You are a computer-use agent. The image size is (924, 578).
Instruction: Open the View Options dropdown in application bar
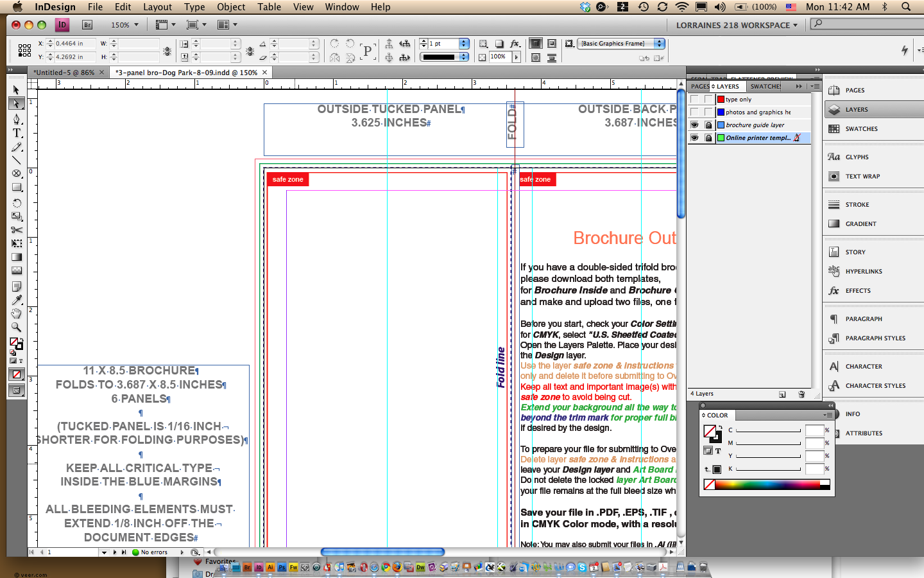[166, 25]
